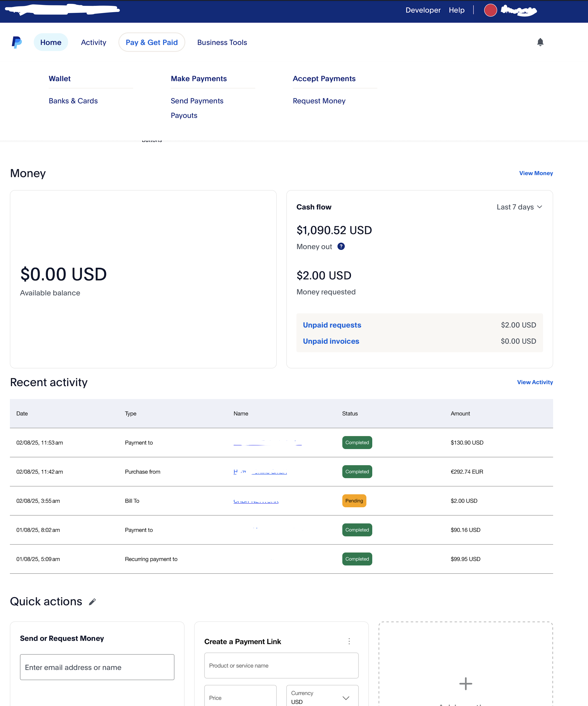Click the $90.16 USD amount cell

[x=465, y=530]
